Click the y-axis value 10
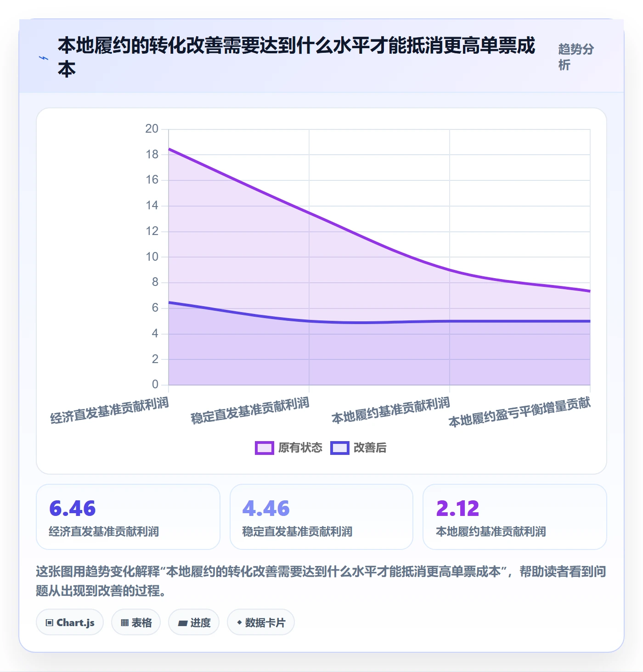Screen dimensions: 643x672 [x=152, y=257]
